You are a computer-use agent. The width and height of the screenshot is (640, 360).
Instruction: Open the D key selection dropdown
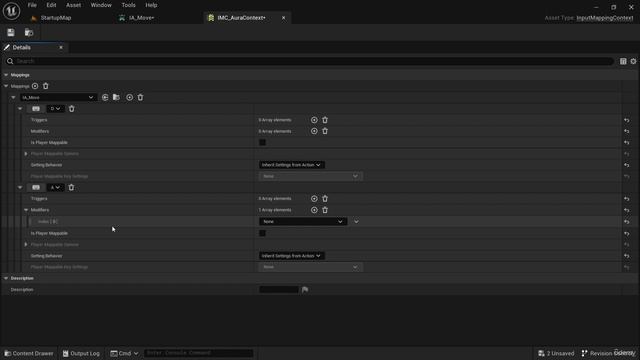(55, 109)
